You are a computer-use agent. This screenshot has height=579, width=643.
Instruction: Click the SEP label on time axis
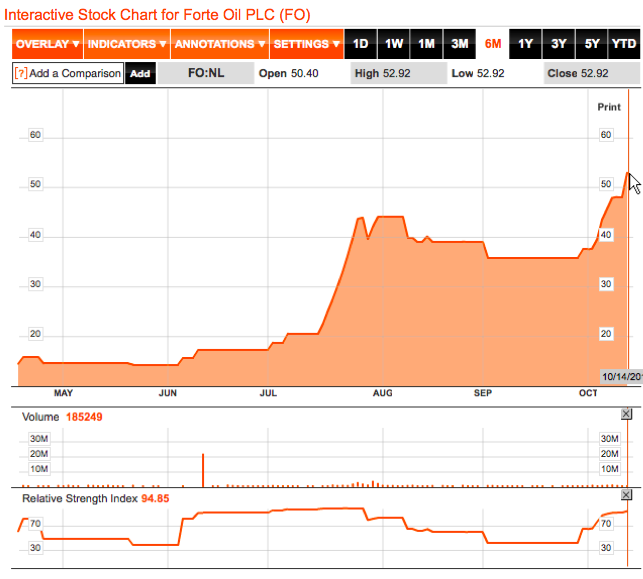(x=483, y=393)
